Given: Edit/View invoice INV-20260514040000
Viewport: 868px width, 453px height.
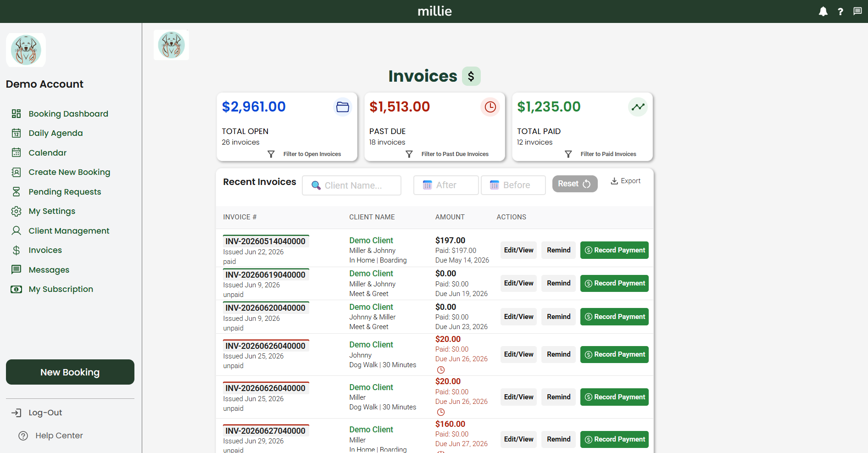Looking at the screenshot, I should pyautogui.click(x=518, y=250).
